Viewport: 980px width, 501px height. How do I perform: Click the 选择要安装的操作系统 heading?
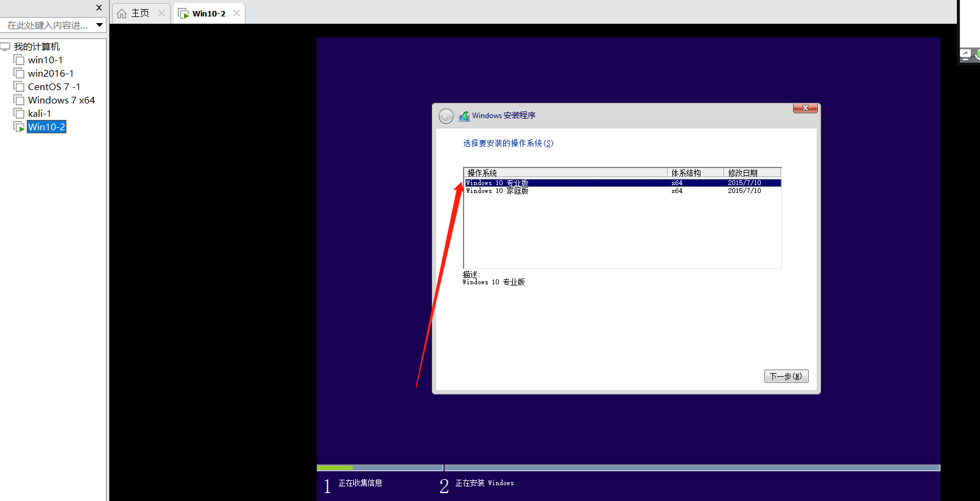[x=508, y=143]
